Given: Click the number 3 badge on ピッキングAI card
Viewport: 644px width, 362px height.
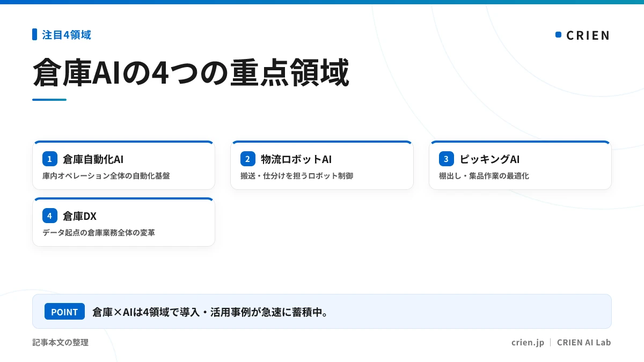Looking at the screenshot, I should tap(447, 159).
